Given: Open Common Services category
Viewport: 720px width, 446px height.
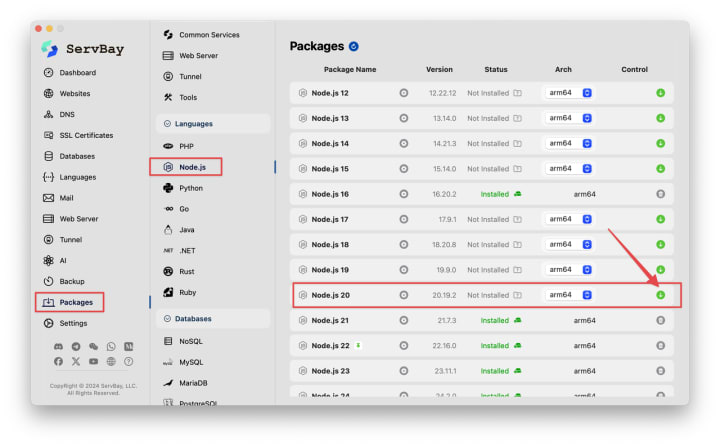Looking at the screenshot, I should click(202, 34).
